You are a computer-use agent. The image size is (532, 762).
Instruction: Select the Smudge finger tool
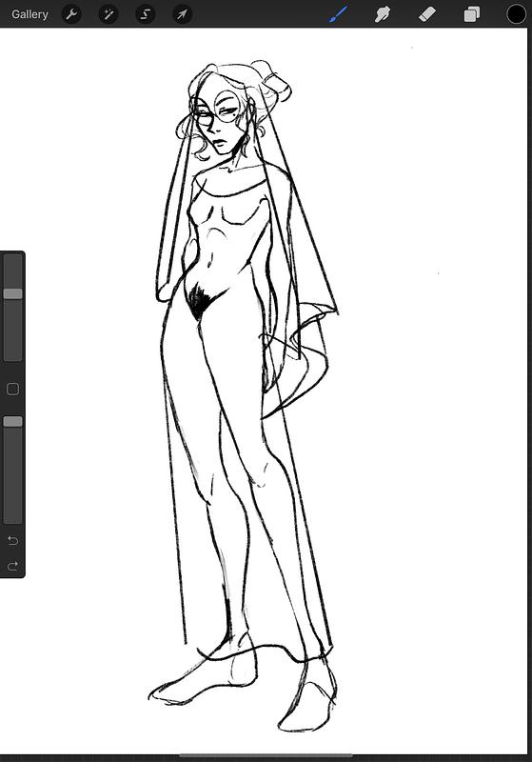click(x=383, y=14)
